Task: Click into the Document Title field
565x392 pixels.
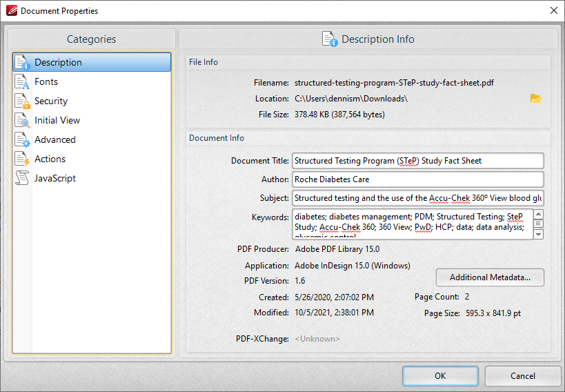Action: (x=417, y=161)
